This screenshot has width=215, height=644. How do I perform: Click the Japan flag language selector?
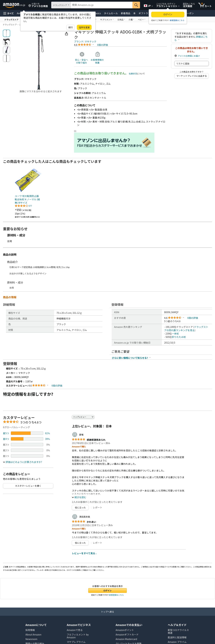tap(148, 6)
